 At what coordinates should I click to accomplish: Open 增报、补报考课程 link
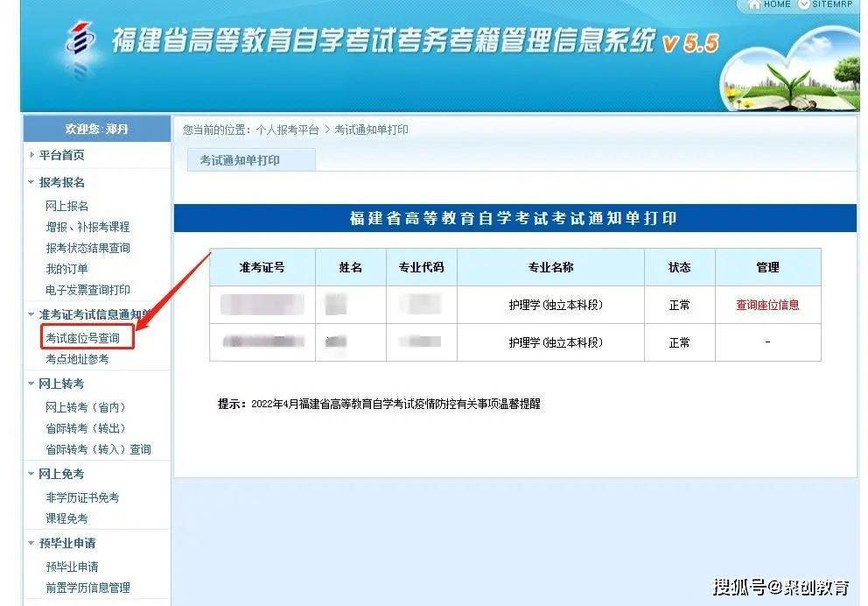[x=87, y=227]
